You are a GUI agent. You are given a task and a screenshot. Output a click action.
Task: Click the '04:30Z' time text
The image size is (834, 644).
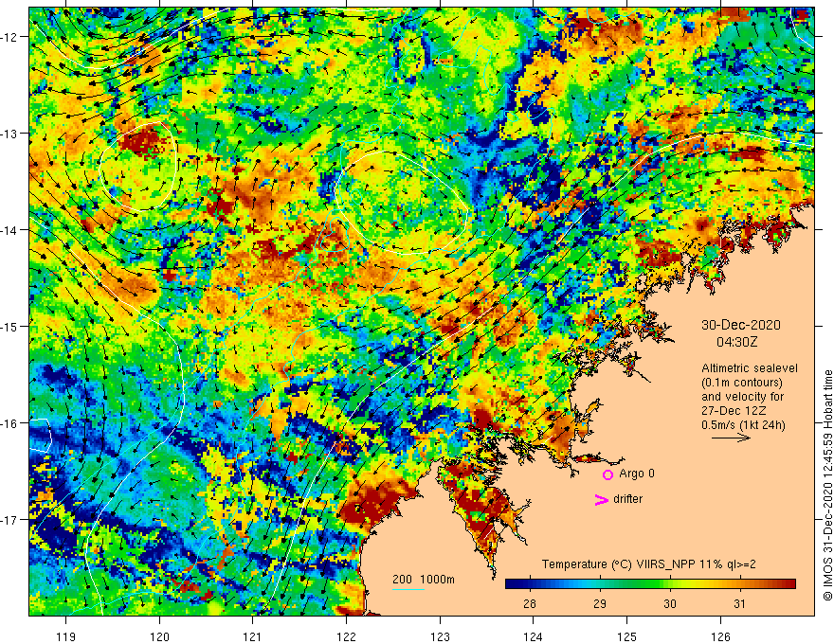pyautogui.click(x=736, y=342)
